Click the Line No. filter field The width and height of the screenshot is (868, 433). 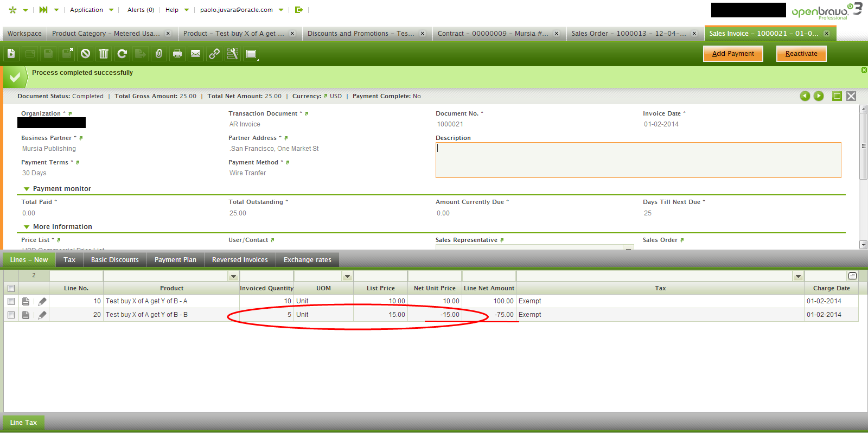[x=76, y=276]
